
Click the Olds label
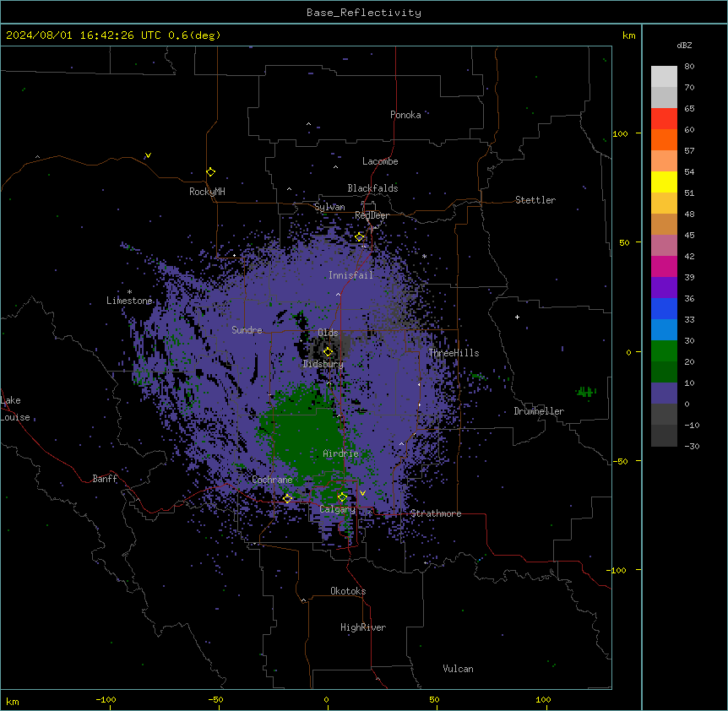point(328,333)
